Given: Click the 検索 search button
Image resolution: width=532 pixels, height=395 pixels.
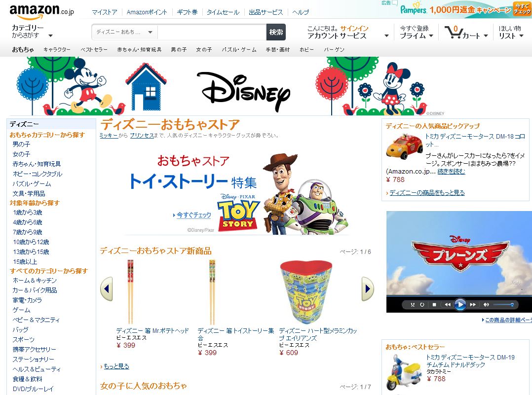Looking at the screenshot, I should (x=276, y=32).
